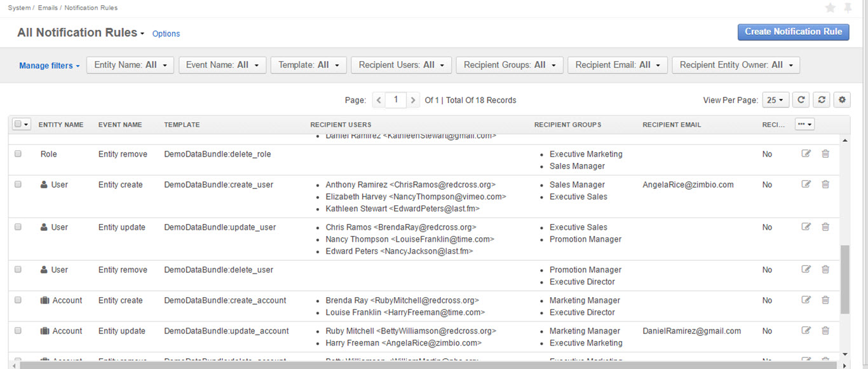868x369 pixels.
Task: Click DemoDataBundle:update_account template cell
Action: click(x=226, y=331)
